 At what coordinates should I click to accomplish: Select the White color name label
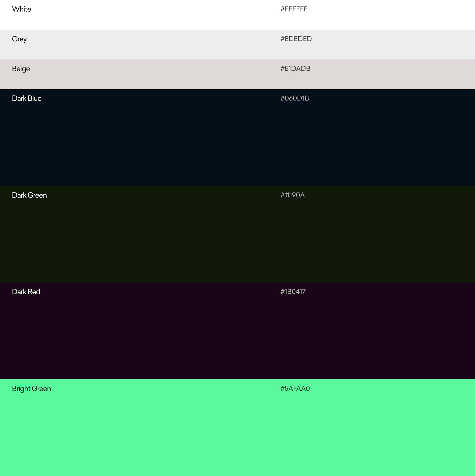pos(21,9)
